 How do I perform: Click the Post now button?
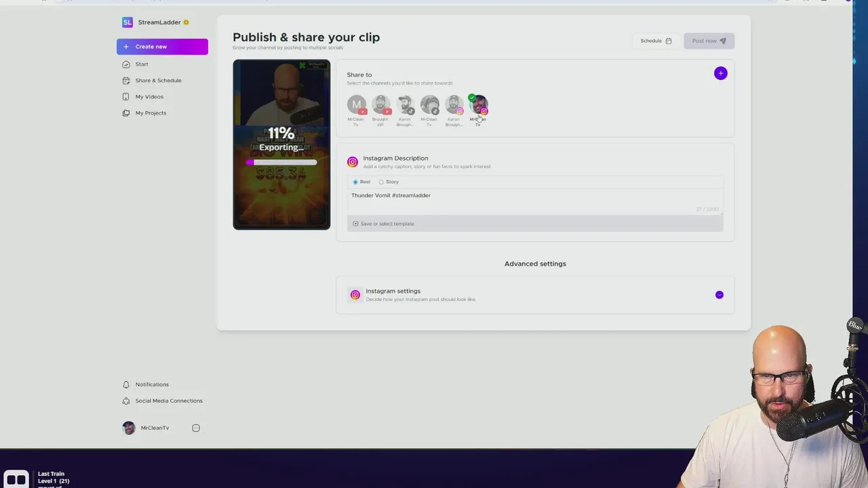709,41
